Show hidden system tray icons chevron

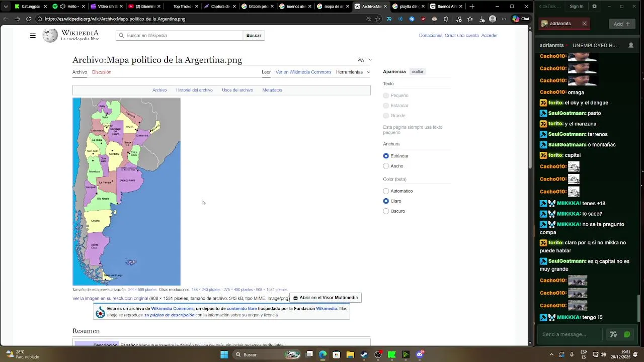point(551,354)
